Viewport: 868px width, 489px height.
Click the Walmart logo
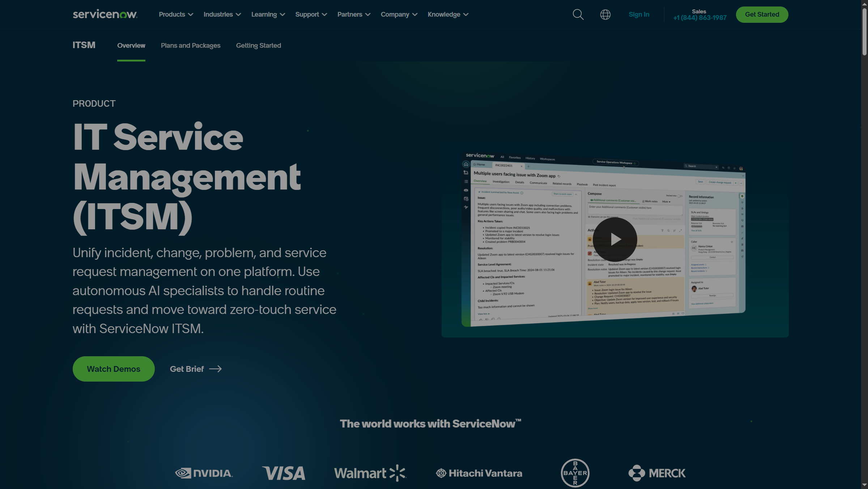370,473
